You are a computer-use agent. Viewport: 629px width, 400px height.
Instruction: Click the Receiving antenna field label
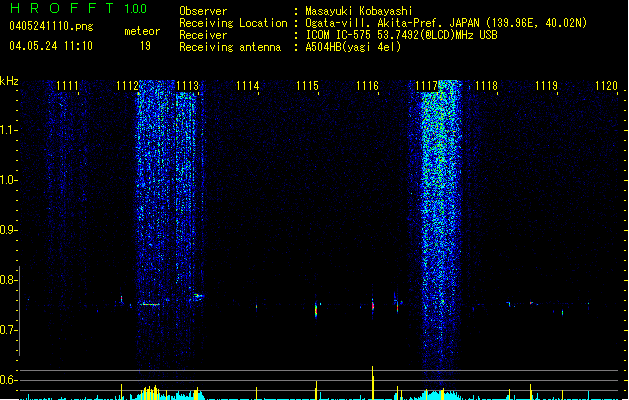point(230,47)
